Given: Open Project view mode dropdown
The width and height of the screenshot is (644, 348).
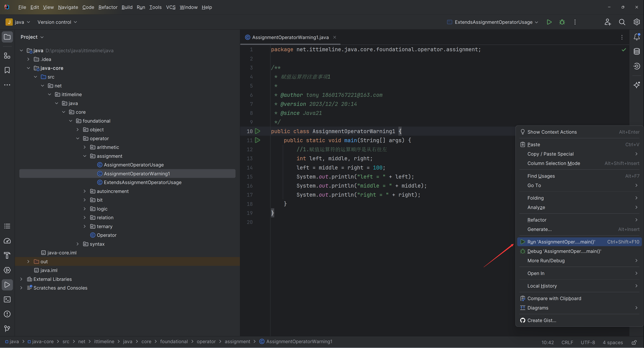Looking at the screenshot, I should (32, 37).
